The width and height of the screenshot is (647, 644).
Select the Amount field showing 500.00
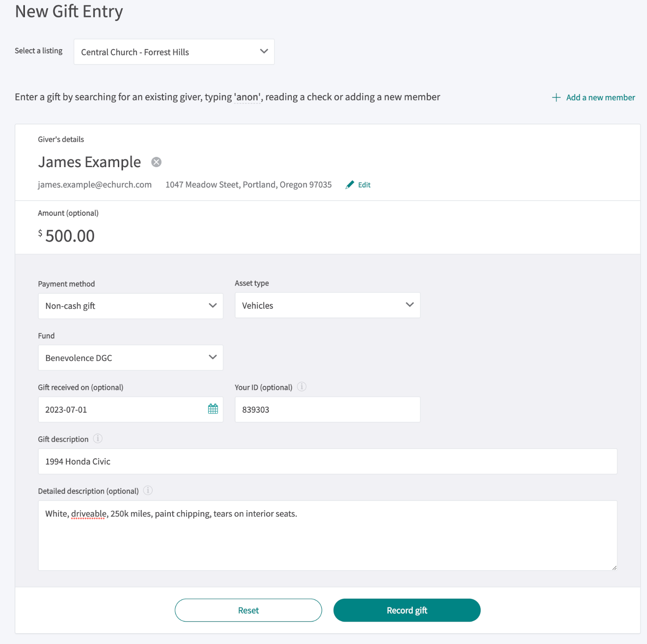coord(69,236)
